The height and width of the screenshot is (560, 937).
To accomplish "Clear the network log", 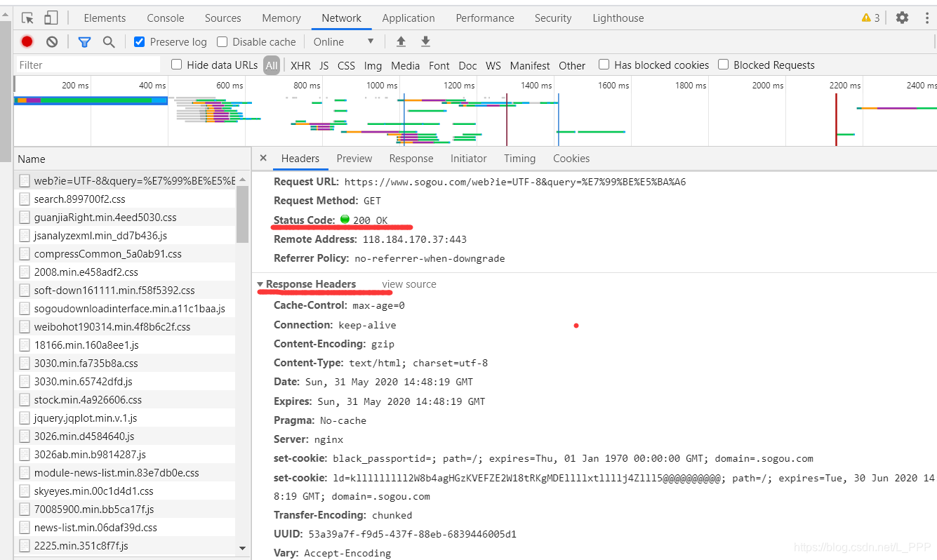I will pyautogui.click(x=52, y=42).
